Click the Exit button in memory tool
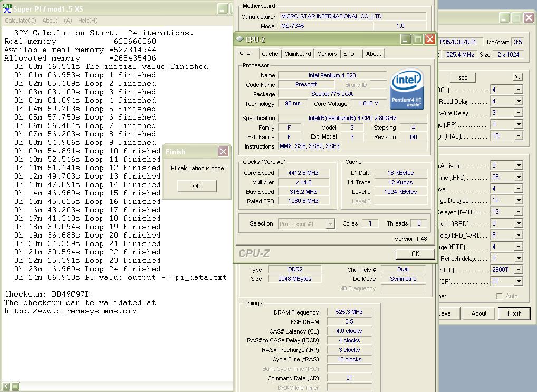 (514, 313)
